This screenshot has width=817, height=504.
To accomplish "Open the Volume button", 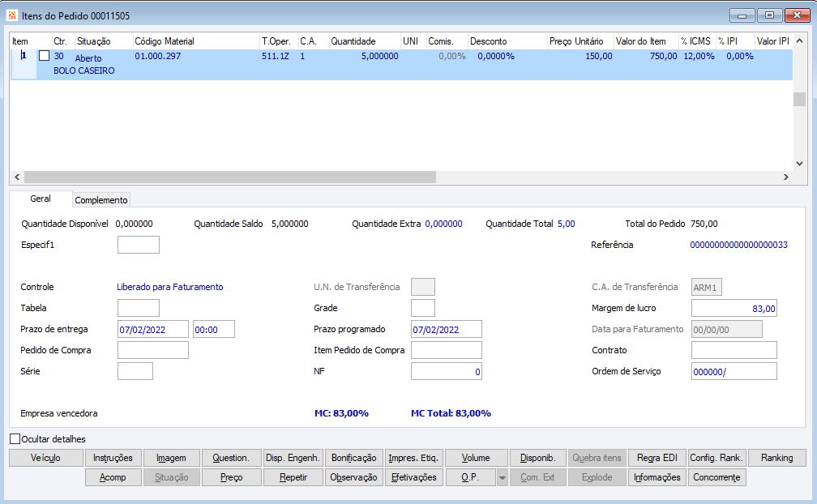I will click(477, 458).
